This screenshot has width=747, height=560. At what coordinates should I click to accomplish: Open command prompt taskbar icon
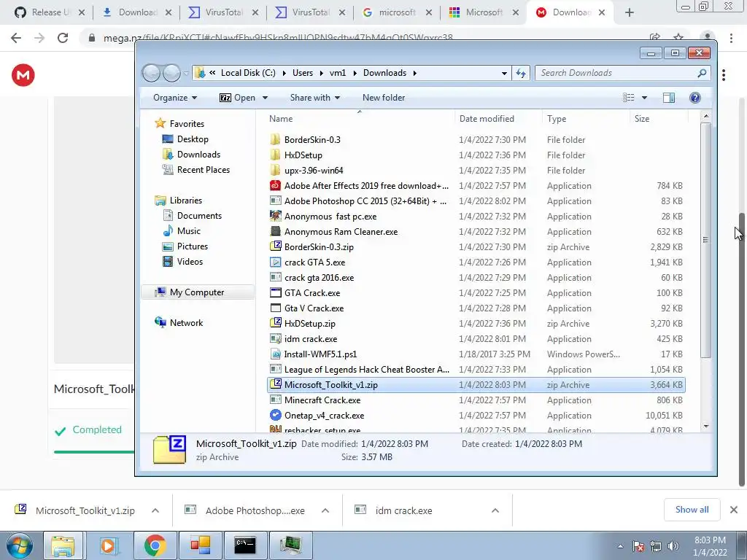(245, 545)
